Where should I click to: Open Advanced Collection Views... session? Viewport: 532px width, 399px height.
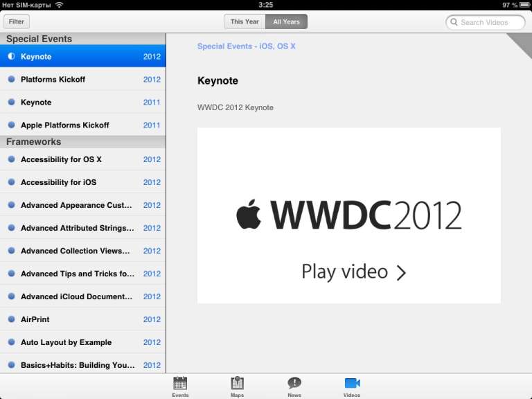[83, 250]
